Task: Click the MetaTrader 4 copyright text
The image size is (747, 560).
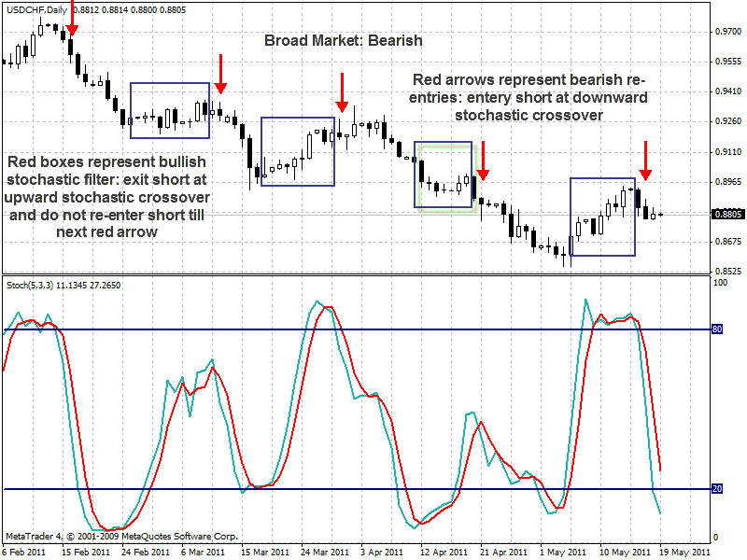Action: 121,537
